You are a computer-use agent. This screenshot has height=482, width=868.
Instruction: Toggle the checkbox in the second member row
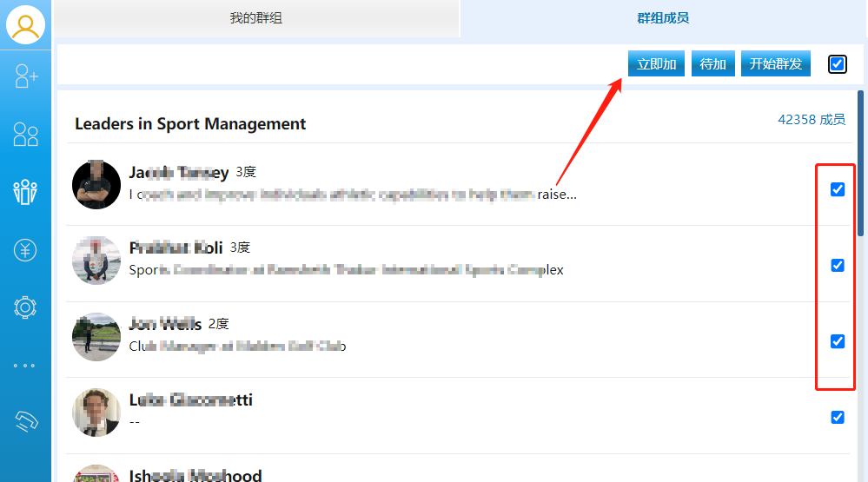coord(838,266)
